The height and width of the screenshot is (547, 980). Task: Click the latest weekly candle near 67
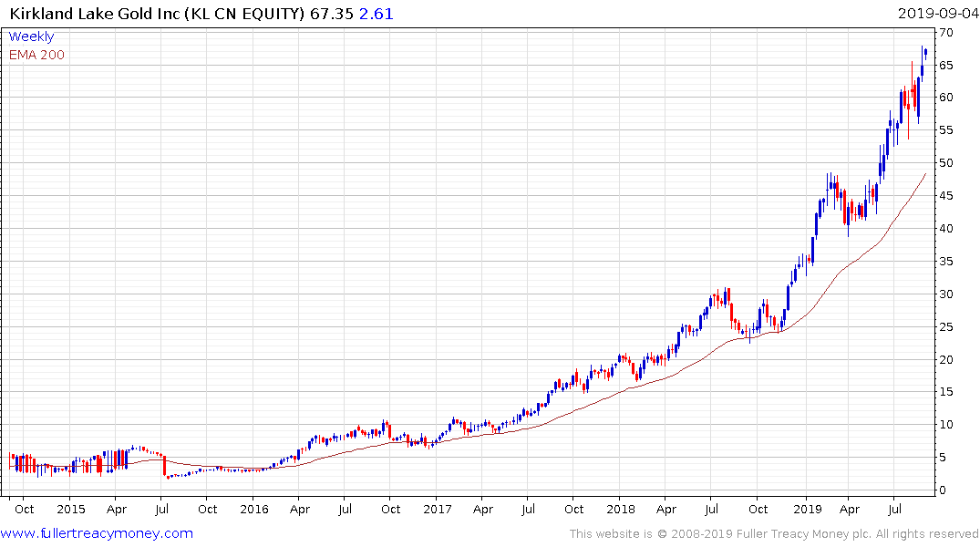coord(925,53)
